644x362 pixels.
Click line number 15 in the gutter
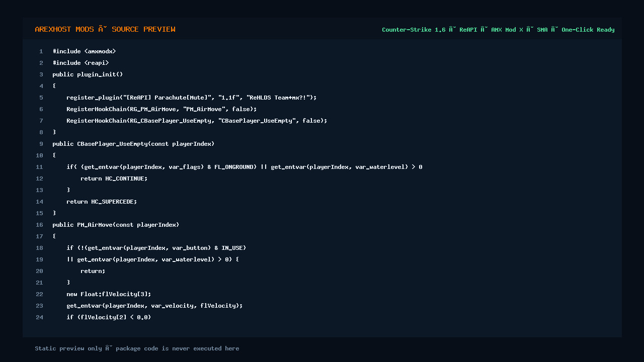[39, 213]
